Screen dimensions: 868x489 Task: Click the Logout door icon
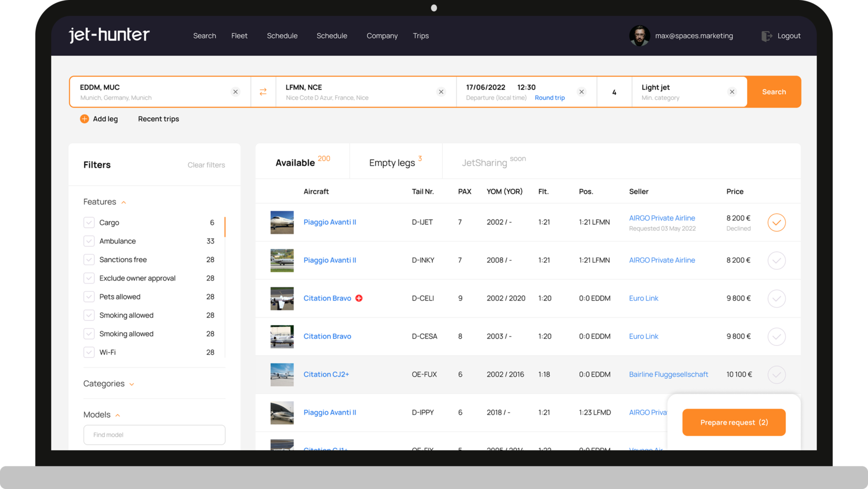coord(767,36)
